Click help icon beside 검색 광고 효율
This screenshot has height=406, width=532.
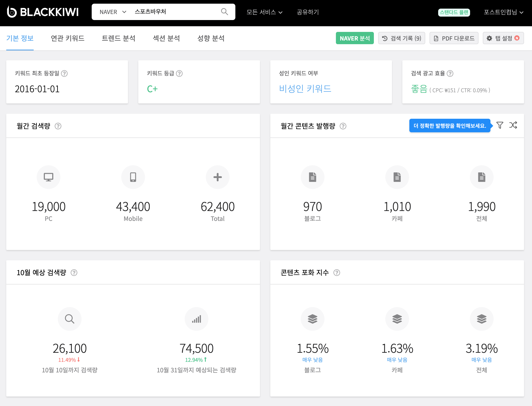(x=450, y=73)
